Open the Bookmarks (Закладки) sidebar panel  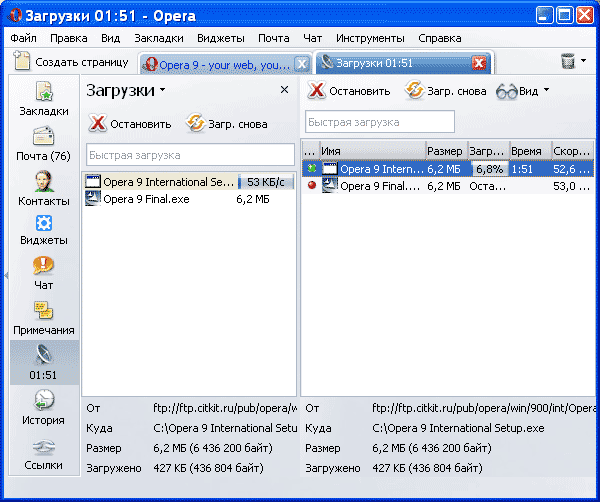click(44, 98)
